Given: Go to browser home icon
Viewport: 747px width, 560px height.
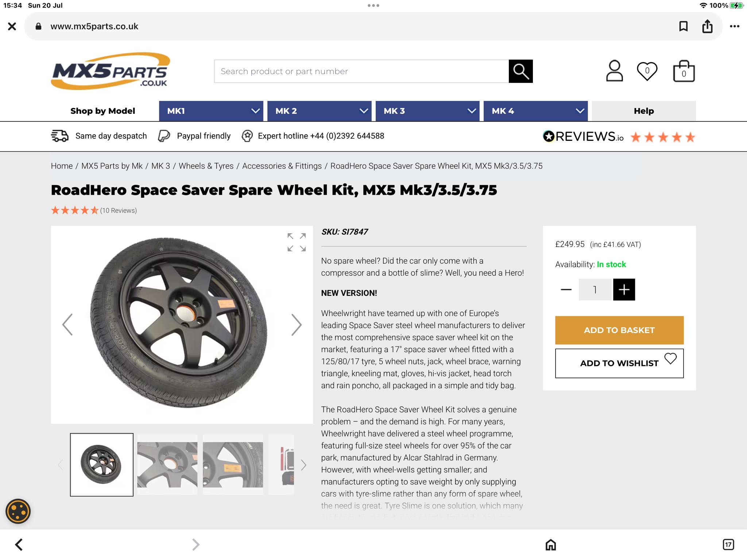Looking at the screenshot, I should [551, 545].
